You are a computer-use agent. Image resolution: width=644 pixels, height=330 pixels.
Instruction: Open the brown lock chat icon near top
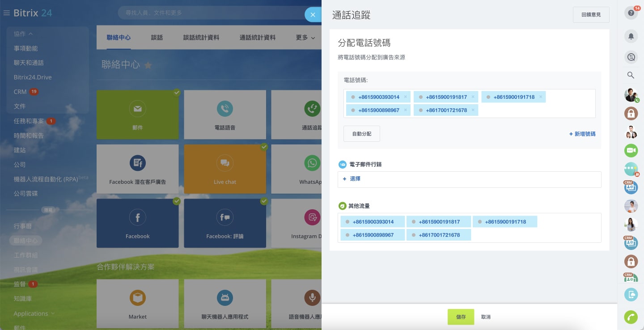coord(631,114)
